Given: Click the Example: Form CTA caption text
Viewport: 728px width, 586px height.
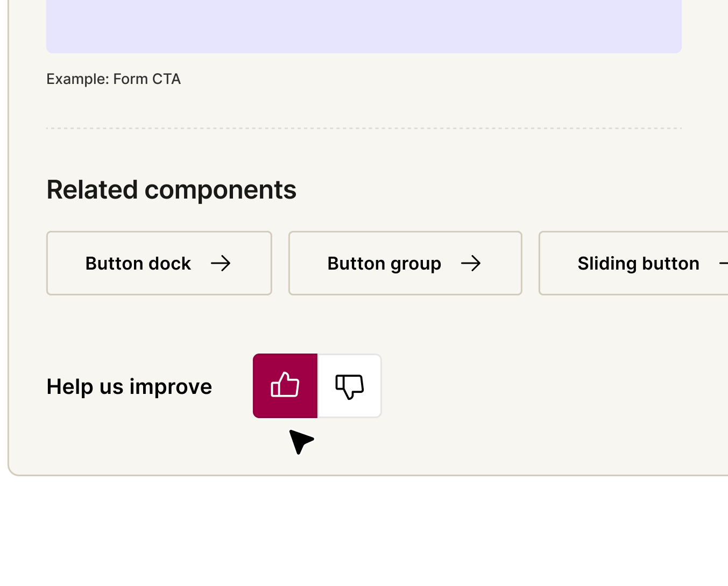Looking at the screenshot, I should [114, 79].
